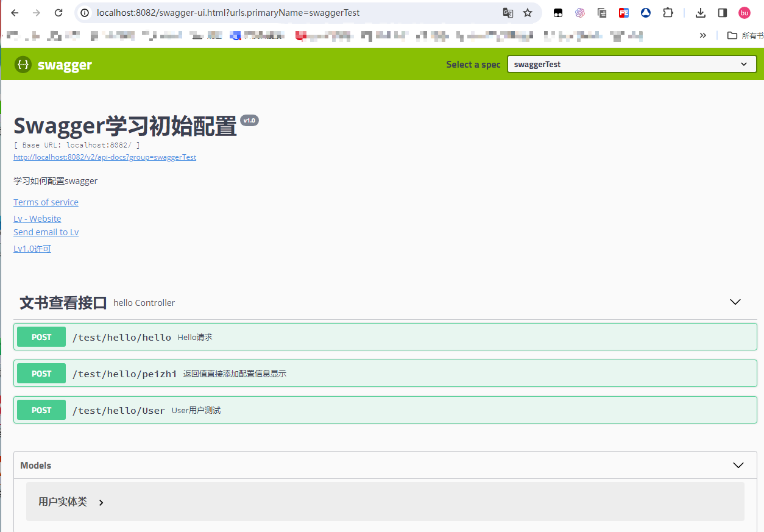Open the Lv - Website link
Screen dimensions: 764x532
37,219
